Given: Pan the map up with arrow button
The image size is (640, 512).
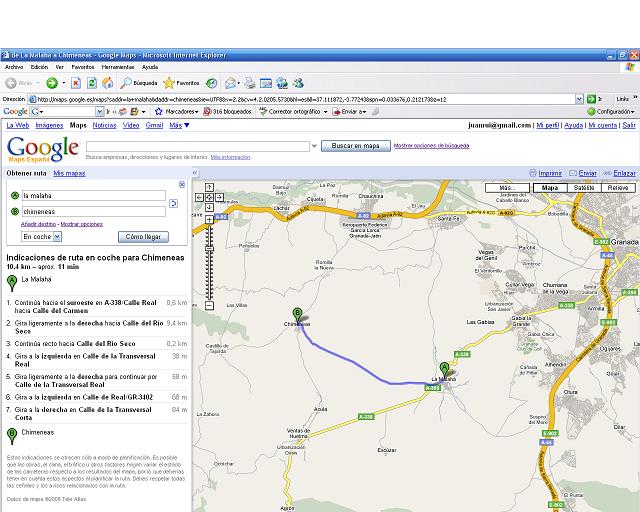Looking at the screenshot, I should [x=209, y=187].
